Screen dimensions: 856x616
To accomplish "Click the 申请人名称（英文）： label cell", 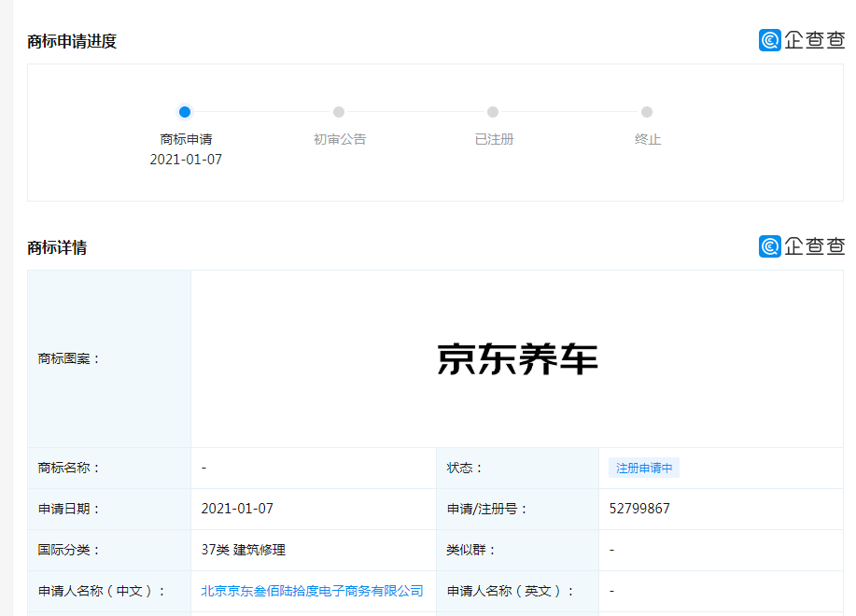I will click(517, 591).
